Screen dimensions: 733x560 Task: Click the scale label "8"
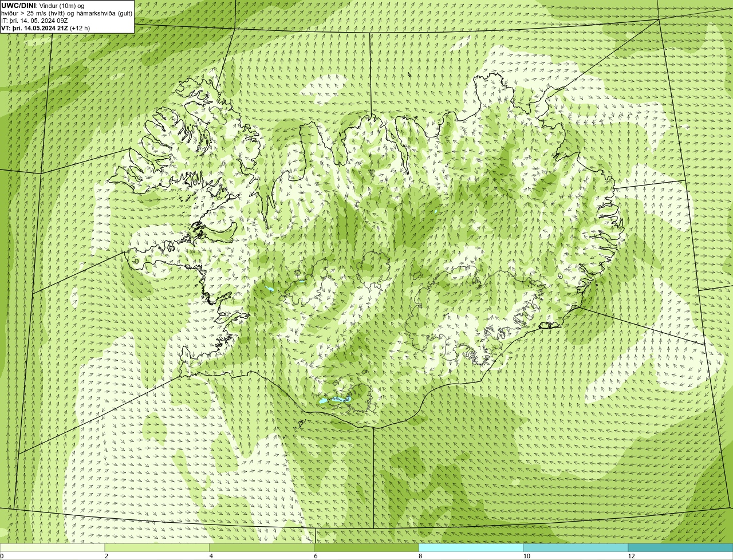(x=420, y=556)
